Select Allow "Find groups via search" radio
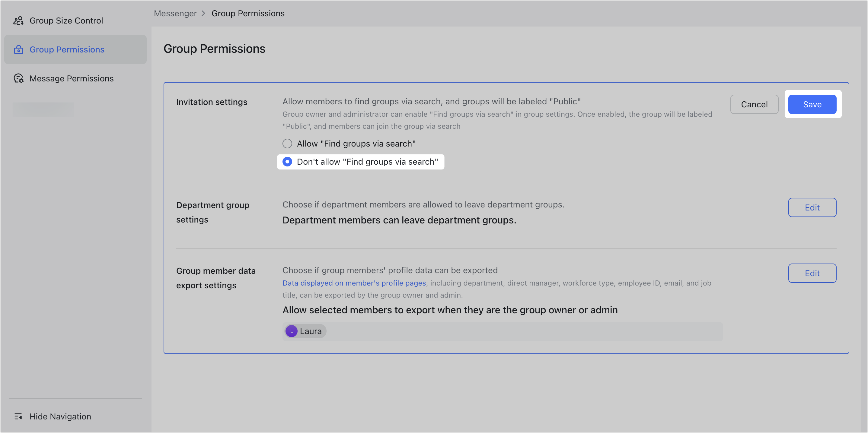Viewport: 868px width, 433px height. (287, 144)
